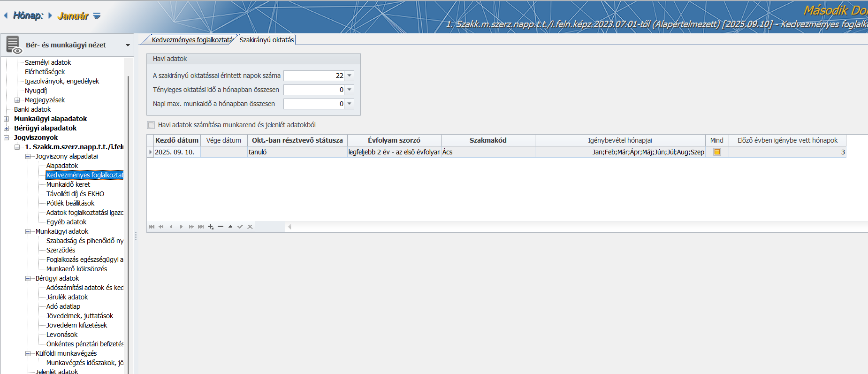
Task: Click input field with value 22
Action: (x=314, y=76)
